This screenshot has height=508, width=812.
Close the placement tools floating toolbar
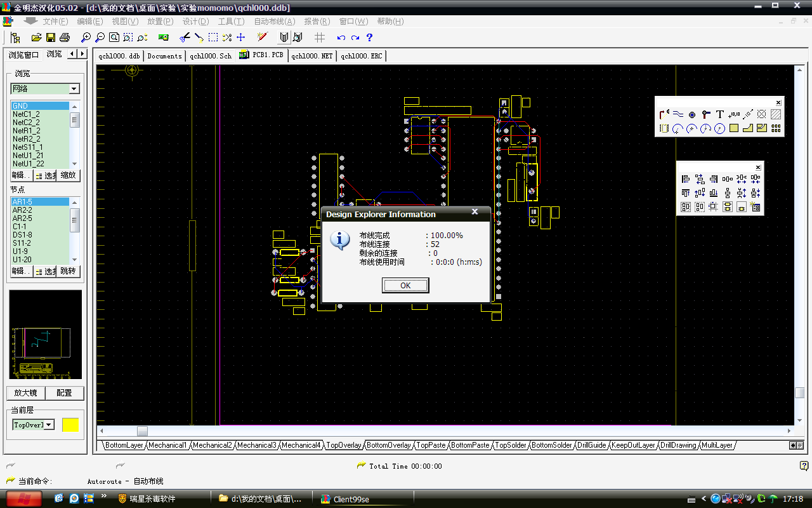tap(778, 102)
